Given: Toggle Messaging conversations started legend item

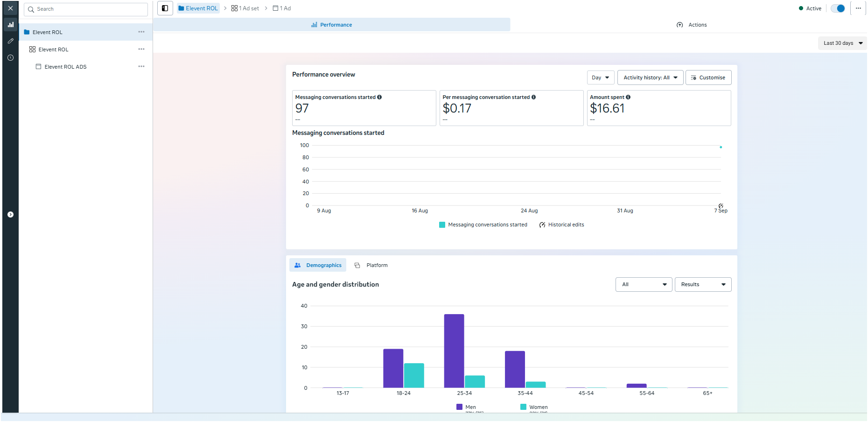Looking at the screenshot, I should [x=483, y=225].
